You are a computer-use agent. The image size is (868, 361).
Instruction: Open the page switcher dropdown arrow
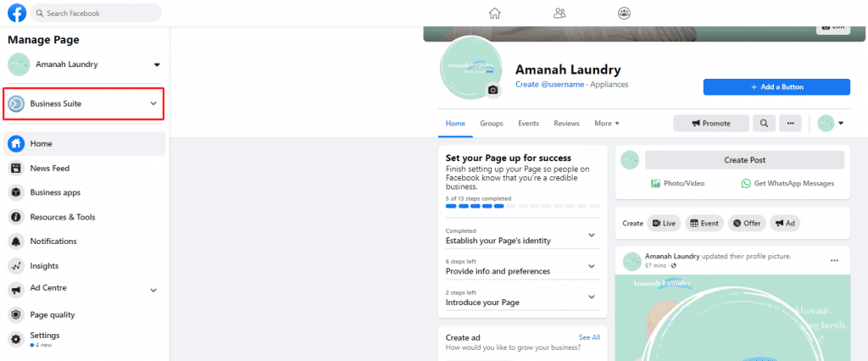click(157, 64)
